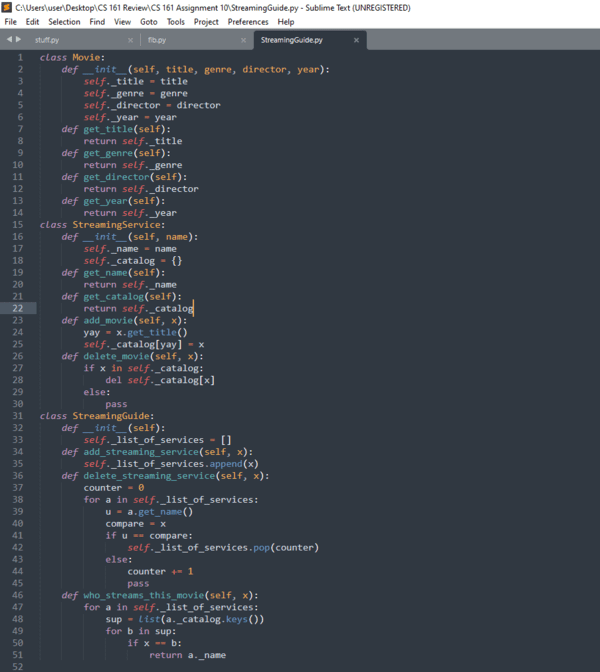The height and width of the screenshot is (672, 600).
Task: Click 'self._genre = genre' line
Action: [136, 93]
